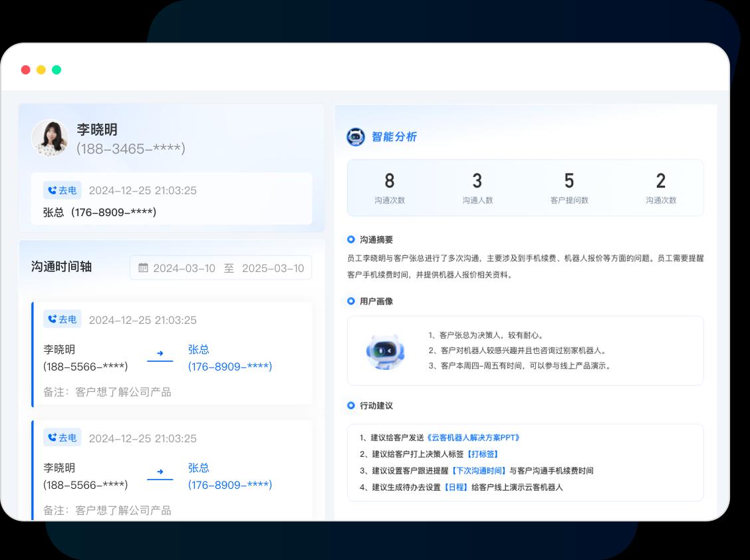Open 张总 link in first timeline record

click(199, 349)
